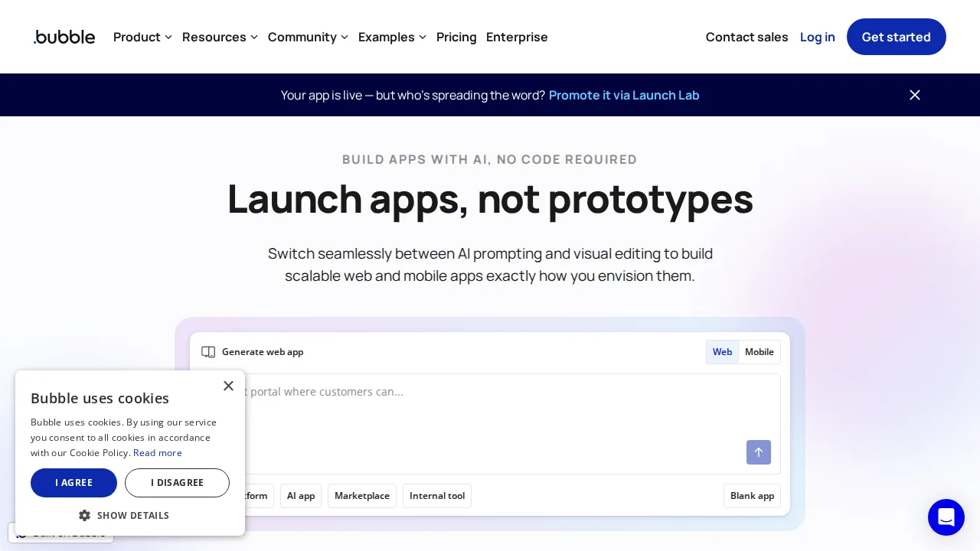Open the Promote it via Launch Lab link
Screen dimensions: 980x551
[624, 95]
